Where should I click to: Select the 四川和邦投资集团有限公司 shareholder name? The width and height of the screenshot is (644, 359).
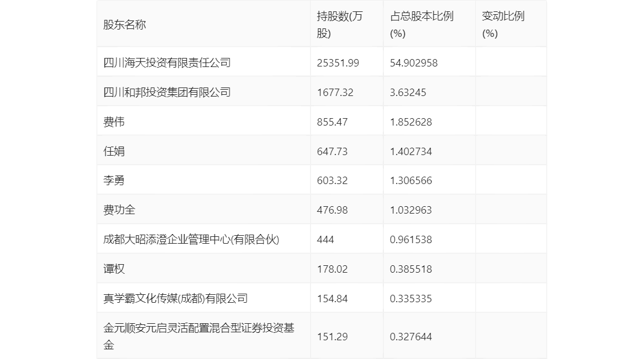tap(167, 93)
